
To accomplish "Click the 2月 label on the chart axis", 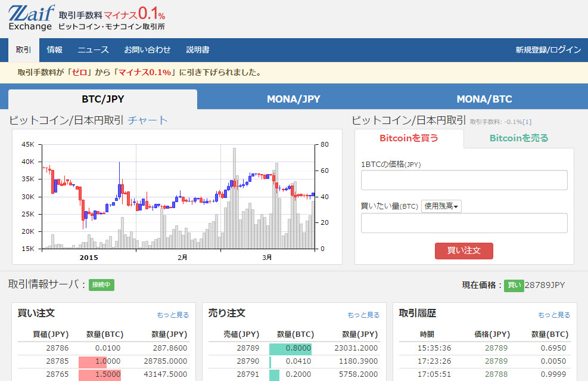I will 182,258.
